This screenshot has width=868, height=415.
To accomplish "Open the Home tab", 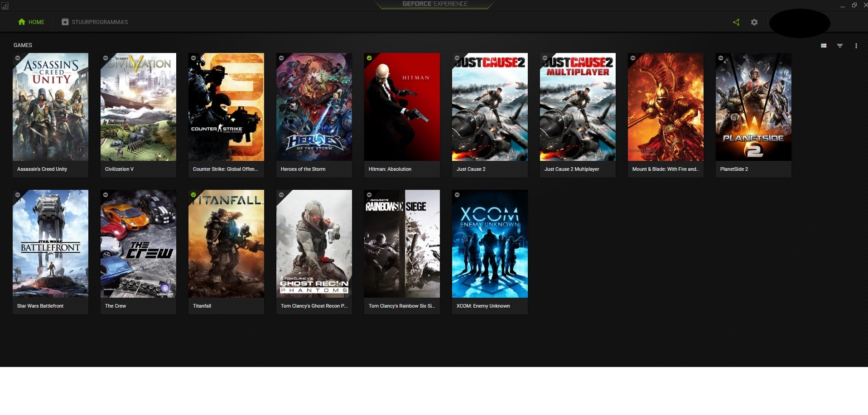I will [x=31, y=22].
